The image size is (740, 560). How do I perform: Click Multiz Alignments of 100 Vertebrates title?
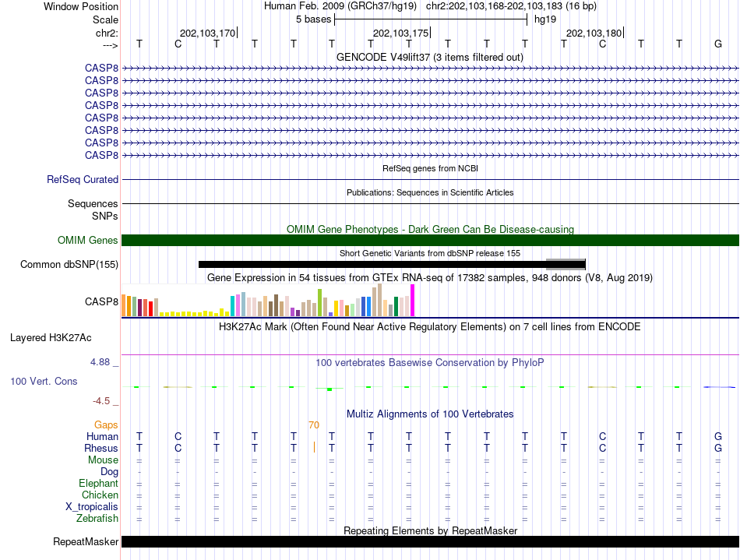(x=430, y=414)
